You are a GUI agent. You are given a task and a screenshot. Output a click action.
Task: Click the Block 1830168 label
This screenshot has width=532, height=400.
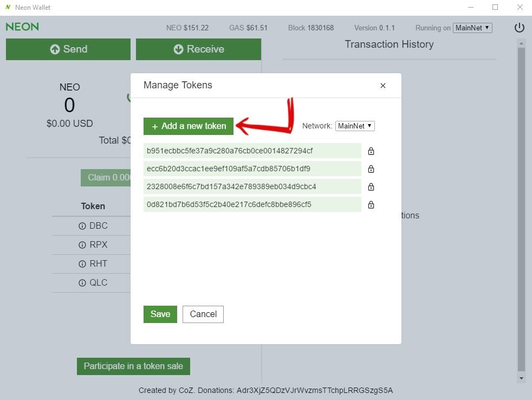click(x=311, y=28)
